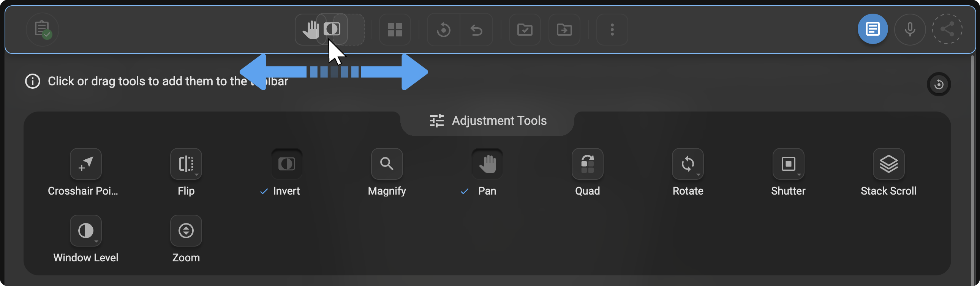
Task: Click the layout grid button in toolbar
Action: (x=395, y=29)
